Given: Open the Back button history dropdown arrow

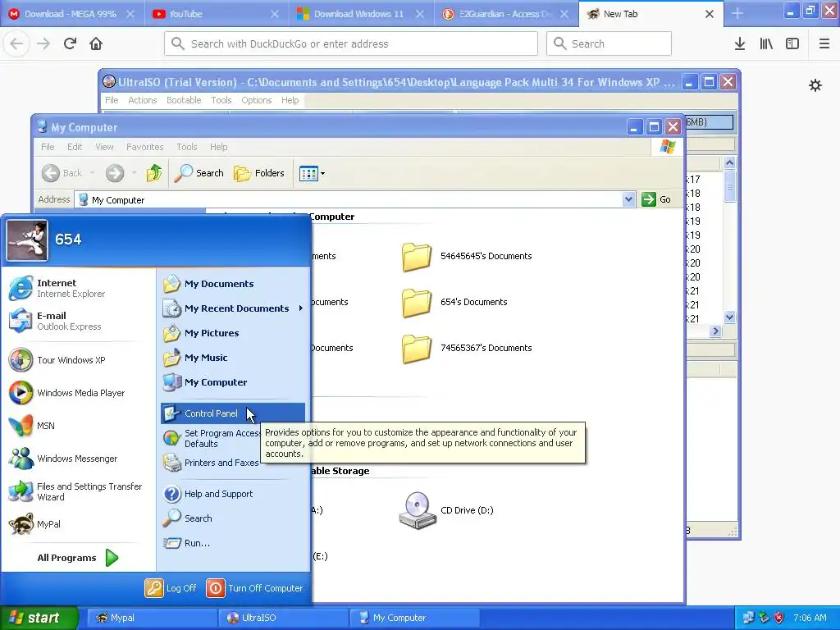Looking at the screenshot, I should point(92,173).
